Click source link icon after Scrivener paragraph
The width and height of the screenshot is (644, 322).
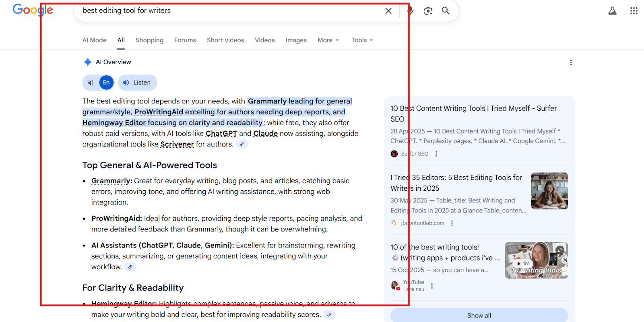pos(242,144)
